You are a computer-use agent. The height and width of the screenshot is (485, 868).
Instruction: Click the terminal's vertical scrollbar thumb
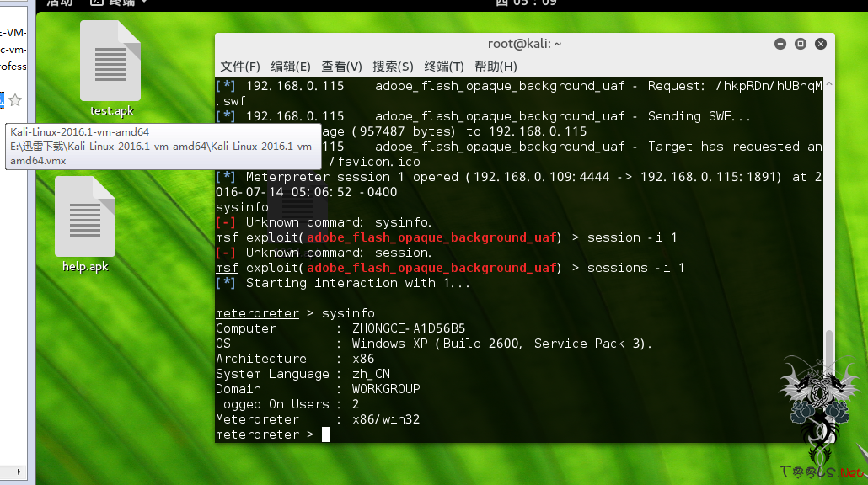click(x=828, y=385)
